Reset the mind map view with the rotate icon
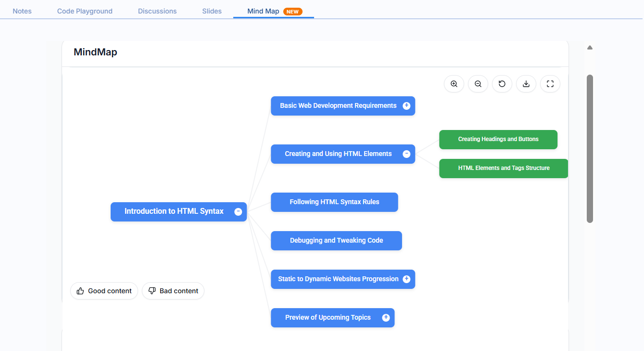644x351 pixels. [x=502, y=84]
